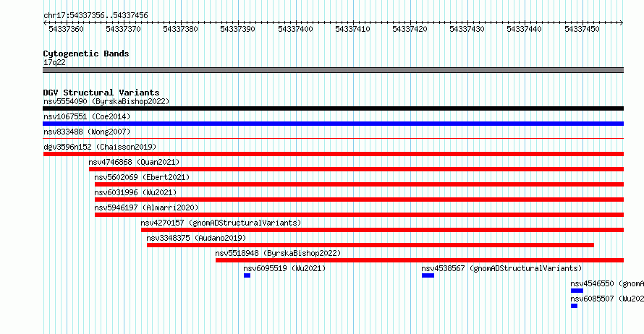This screenshot has height=334, width=644.
Task: Open nsv5946197 (Almarri2020) variant label
Action: tap(146, 207)
